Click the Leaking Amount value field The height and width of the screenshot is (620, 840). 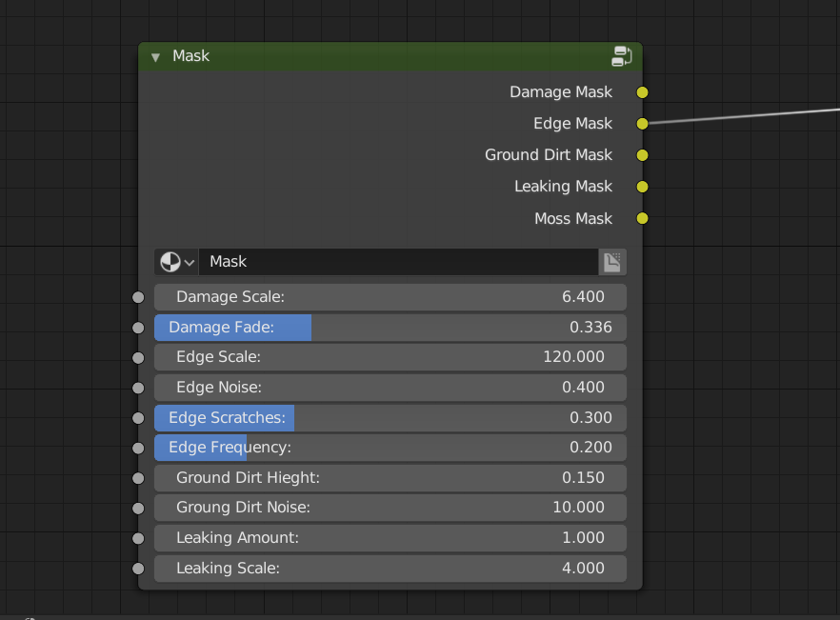coord(390,538)
